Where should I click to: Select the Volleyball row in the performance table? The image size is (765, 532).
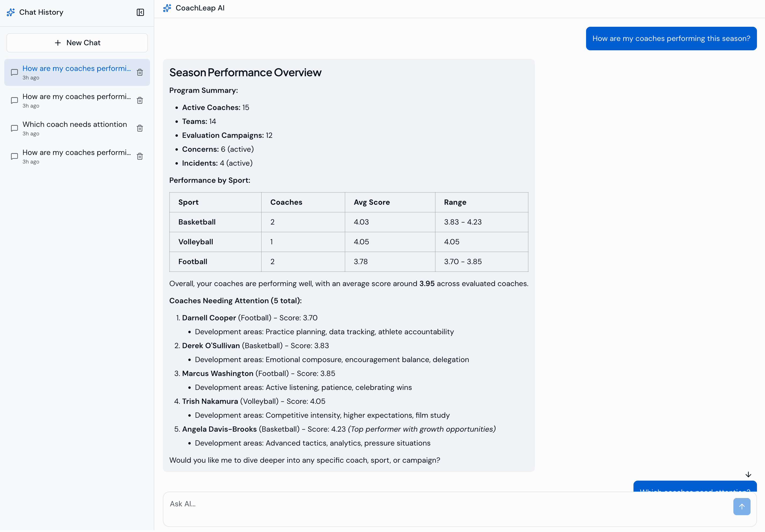click(348, 242)
